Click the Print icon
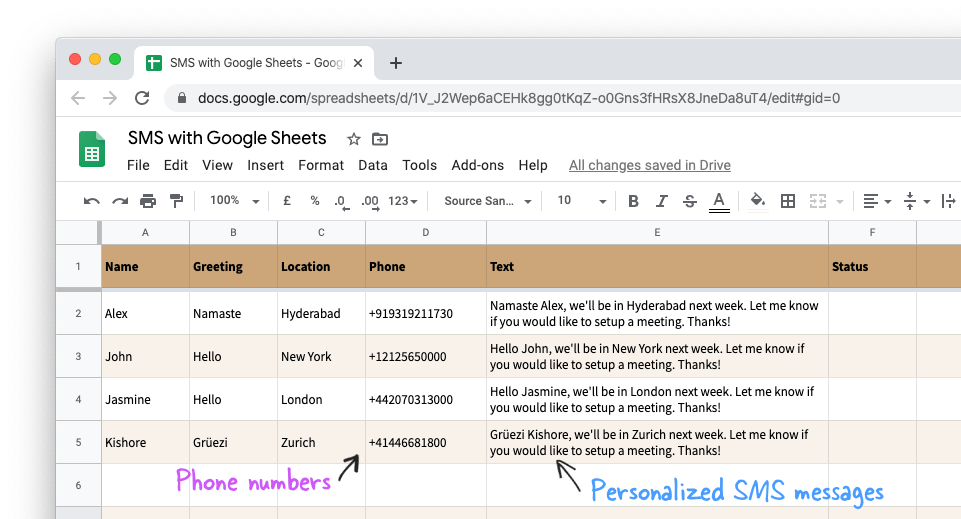 (x=148, y=201)
